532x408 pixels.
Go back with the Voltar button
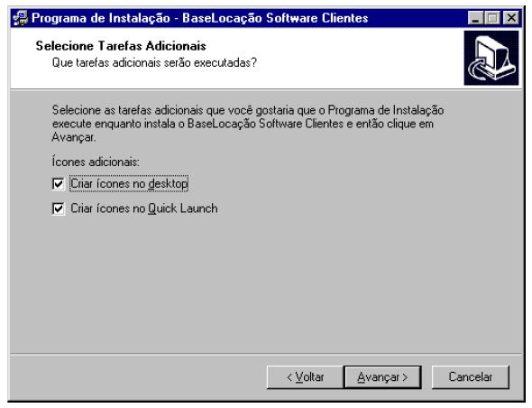point(305,377)
